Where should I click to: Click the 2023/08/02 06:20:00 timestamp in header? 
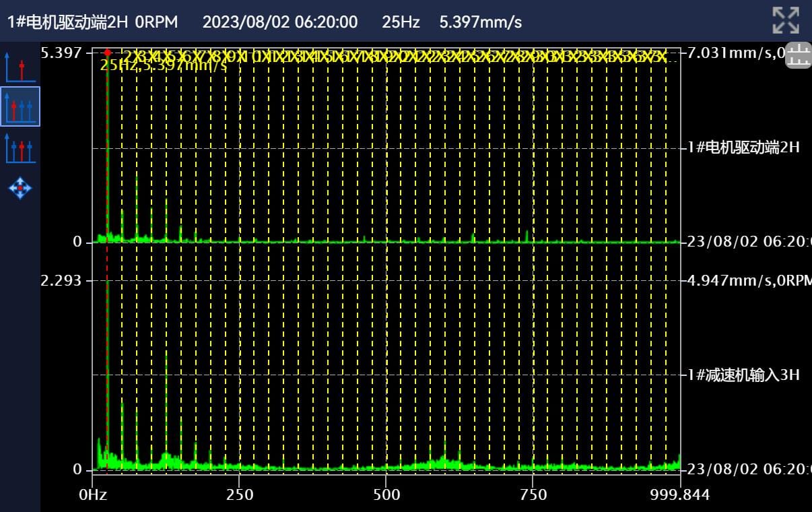pyautogui.click(x=280, y=22)
